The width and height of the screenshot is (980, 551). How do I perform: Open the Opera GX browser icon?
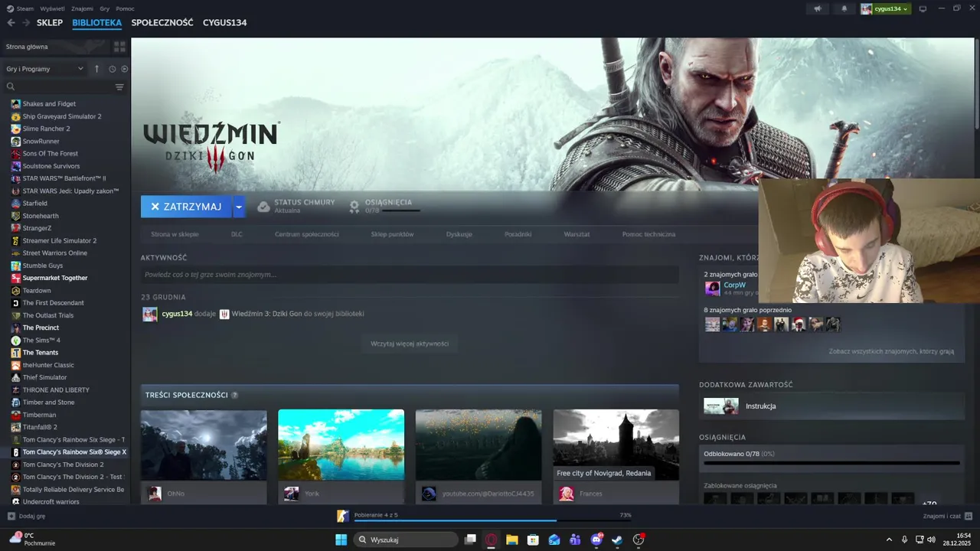492,540
